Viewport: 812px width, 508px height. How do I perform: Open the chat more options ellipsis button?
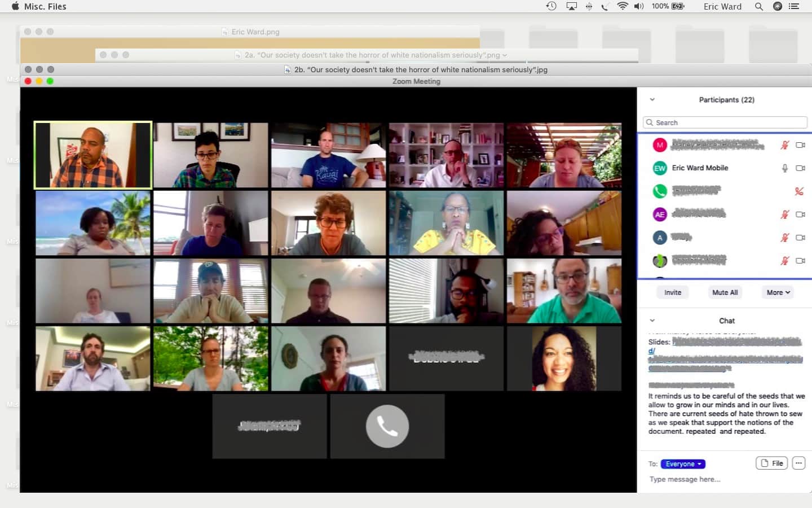798,463
